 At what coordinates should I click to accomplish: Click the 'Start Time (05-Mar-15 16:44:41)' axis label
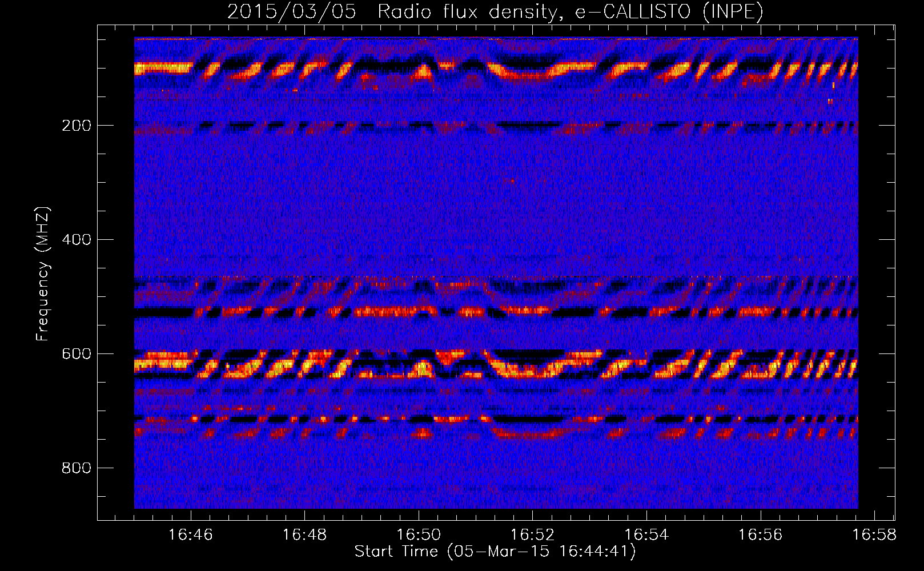[495, 552]
